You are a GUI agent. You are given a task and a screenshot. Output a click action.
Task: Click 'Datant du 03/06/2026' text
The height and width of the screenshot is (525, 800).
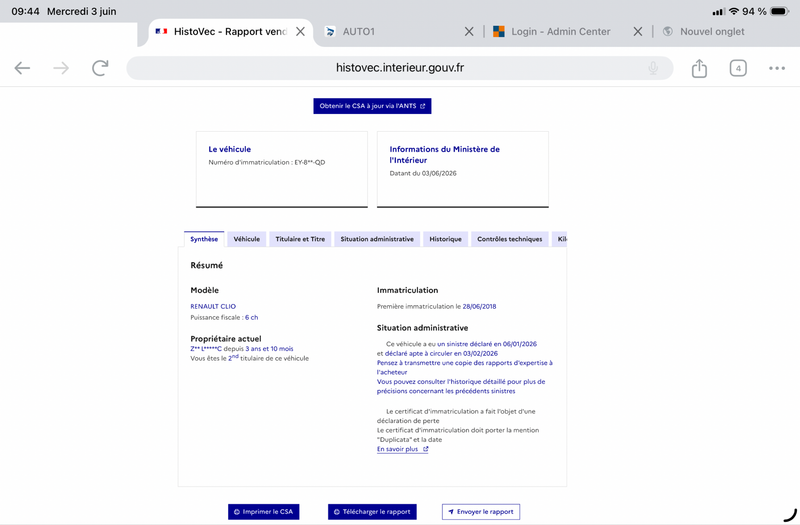pyautogui.click(x=423, y=173)
